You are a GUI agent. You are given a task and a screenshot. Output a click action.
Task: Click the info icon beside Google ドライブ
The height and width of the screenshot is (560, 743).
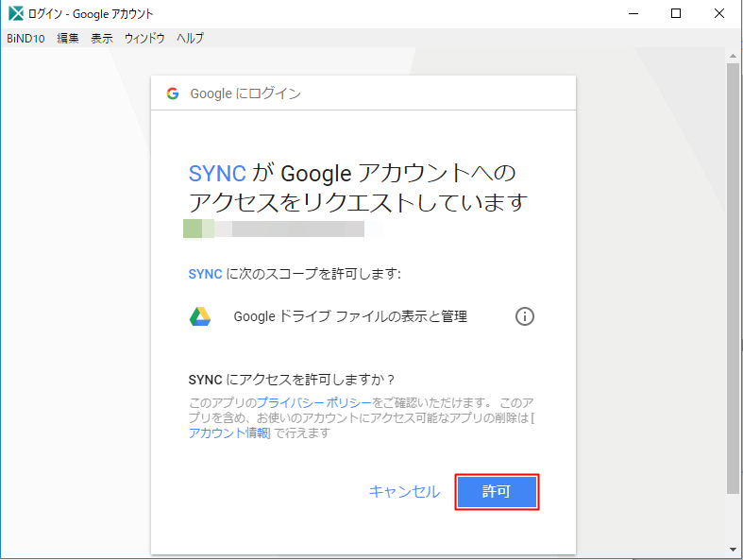tap(525, 316)
